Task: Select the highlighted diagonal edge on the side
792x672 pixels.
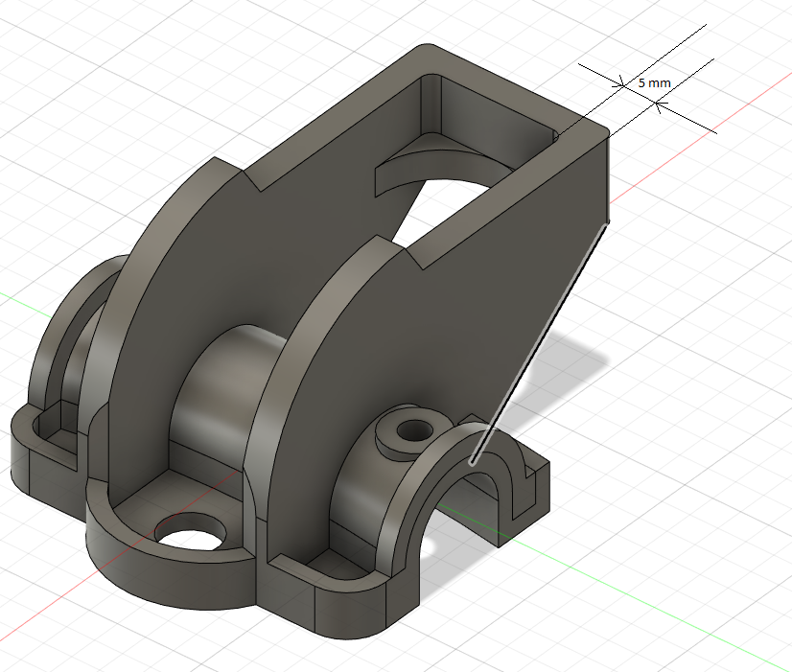Action: pos(539,343)
